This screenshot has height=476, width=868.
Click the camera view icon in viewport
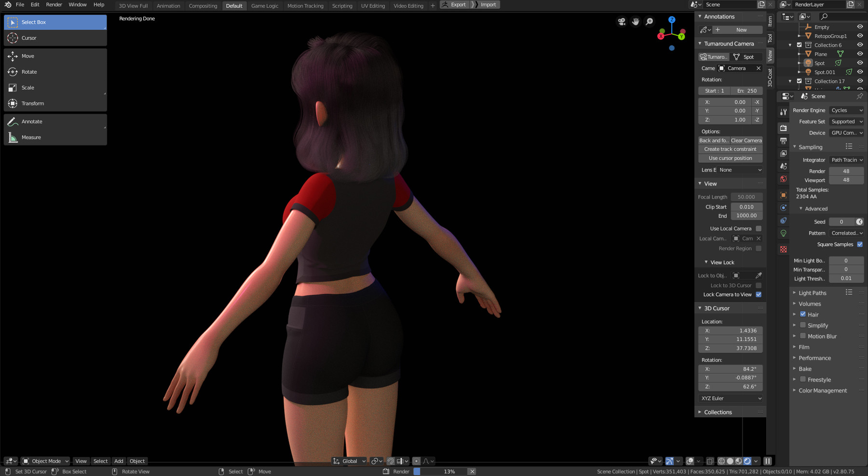click(622, 22)
